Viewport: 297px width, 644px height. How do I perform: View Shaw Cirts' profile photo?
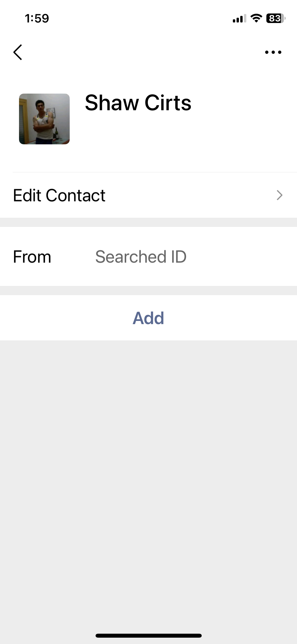[44, 119]
